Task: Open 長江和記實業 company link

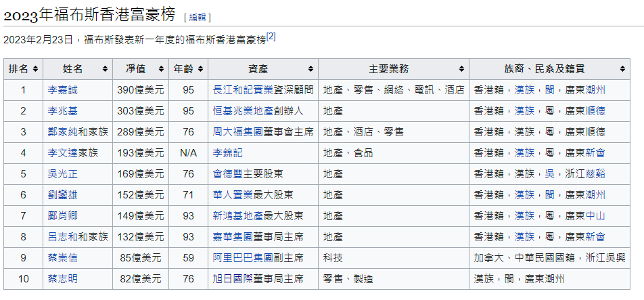Action: tap(243, 90)
